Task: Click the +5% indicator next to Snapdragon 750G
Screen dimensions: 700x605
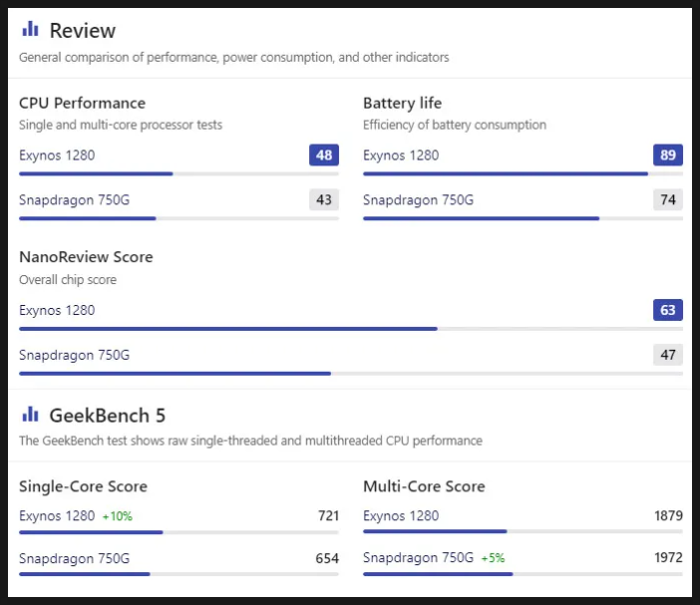Action: point(493,558)
